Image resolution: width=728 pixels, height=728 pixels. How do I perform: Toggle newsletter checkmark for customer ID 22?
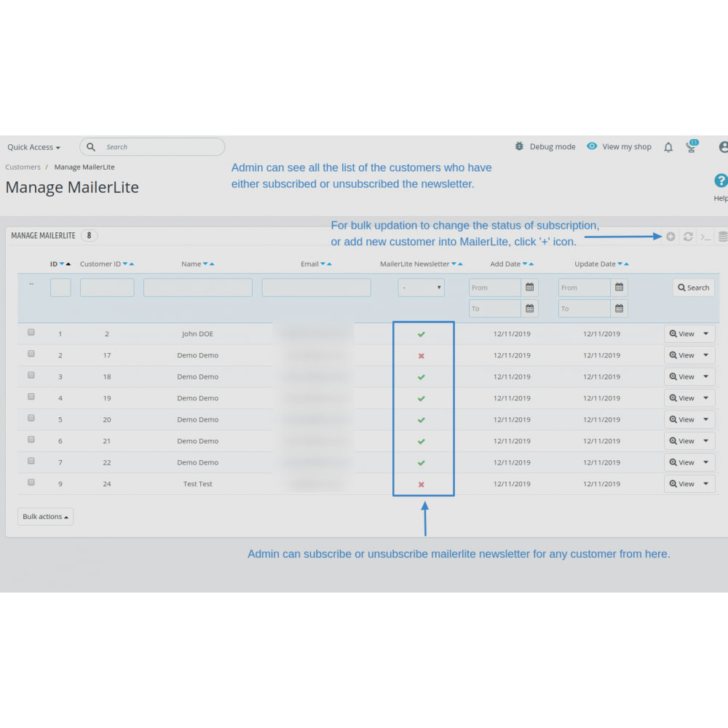coord(421,463)
